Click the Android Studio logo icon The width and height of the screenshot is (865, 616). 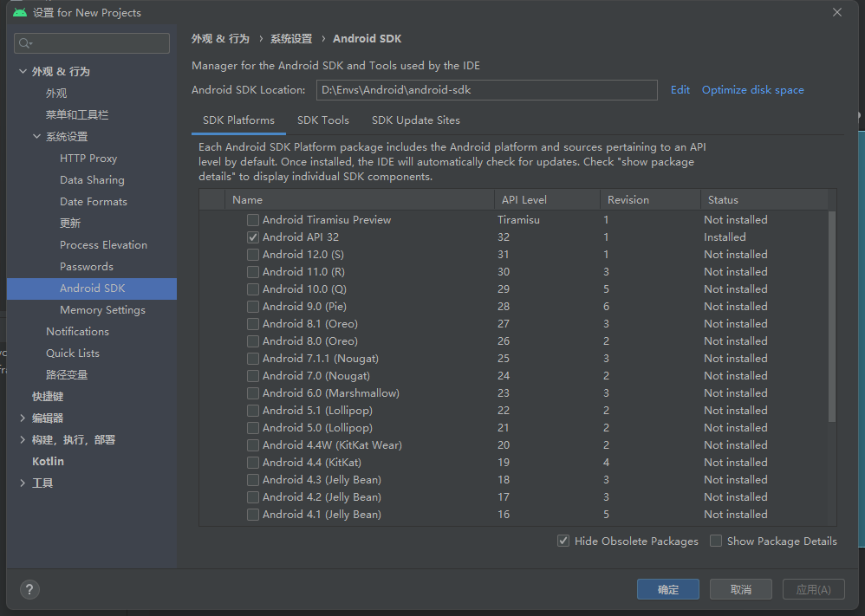coord(19,13)
